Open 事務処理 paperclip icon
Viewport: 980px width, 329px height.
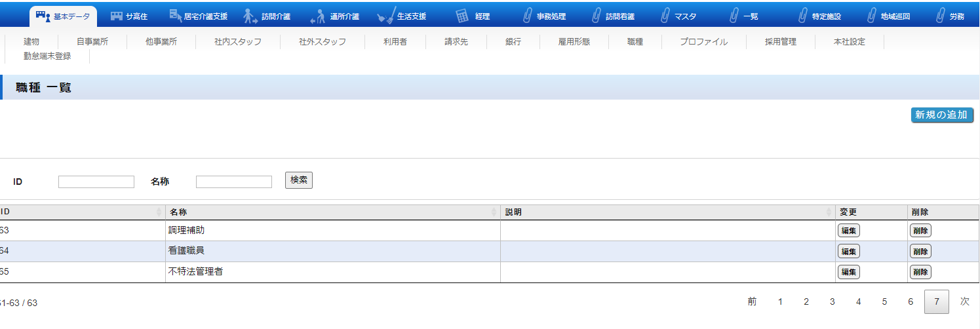coord(527,16)
